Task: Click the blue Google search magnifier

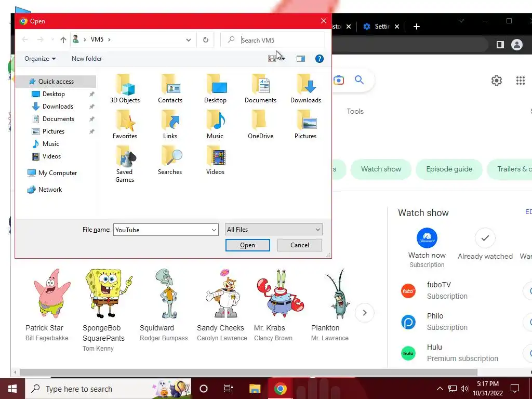Action: pyautogui.click(x=359, y=80)
